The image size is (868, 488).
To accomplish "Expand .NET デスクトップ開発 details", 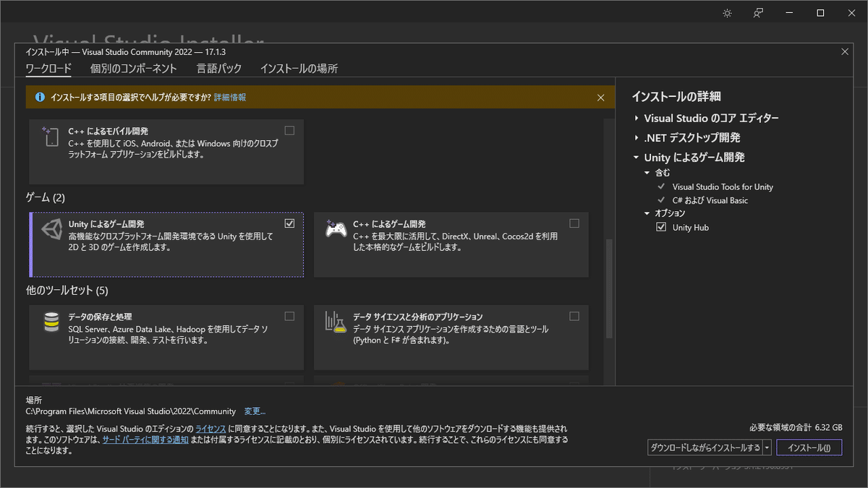I will 637,137.
